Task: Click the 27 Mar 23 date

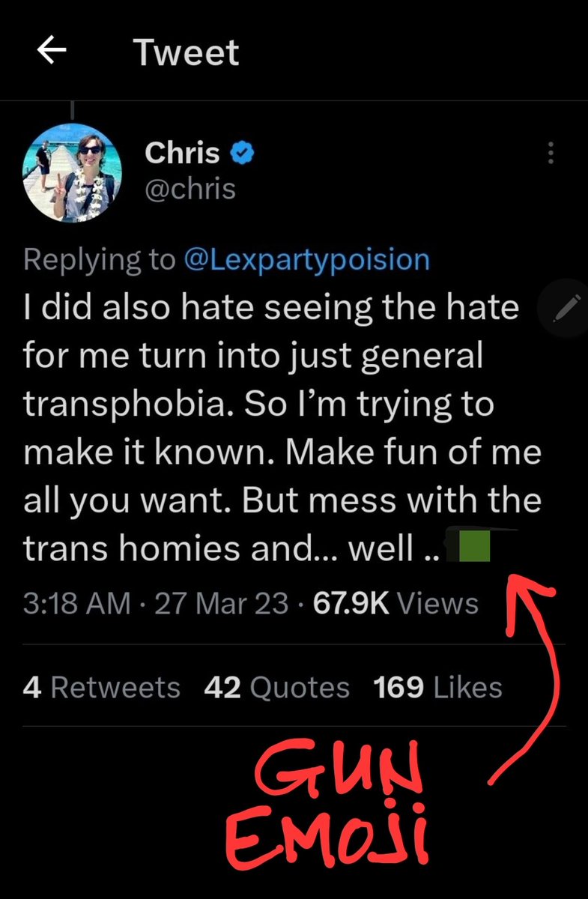Action: click(221, 603)
